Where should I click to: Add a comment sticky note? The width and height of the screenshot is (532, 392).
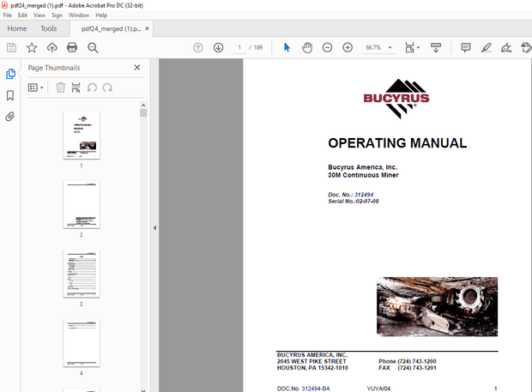coord(466,47)
